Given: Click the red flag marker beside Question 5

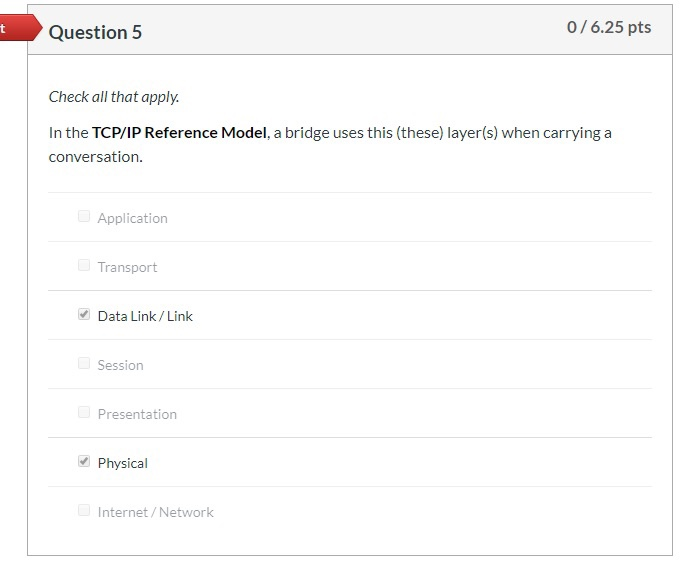Looking at the screenshot, I should pos(14,28).
